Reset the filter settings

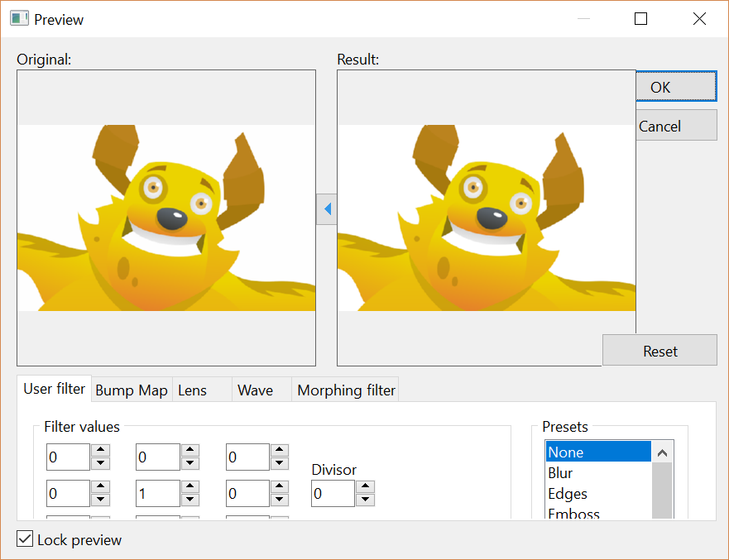click(x=659, y=351)
